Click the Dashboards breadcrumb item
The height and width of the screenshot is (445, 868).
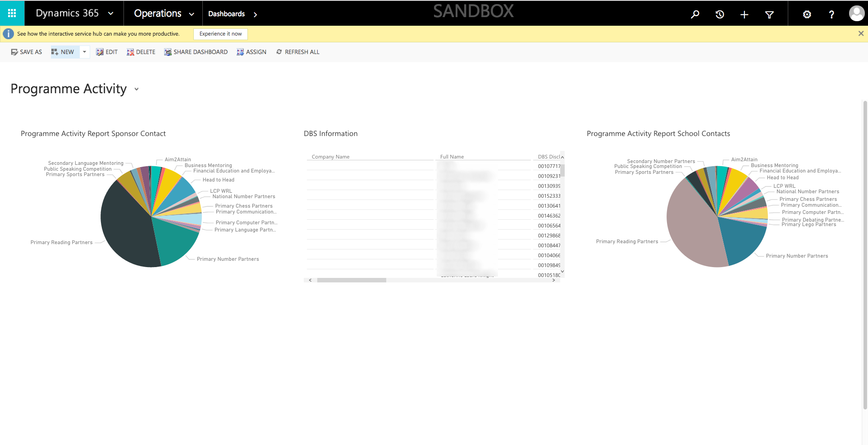(x=226, y=14)
